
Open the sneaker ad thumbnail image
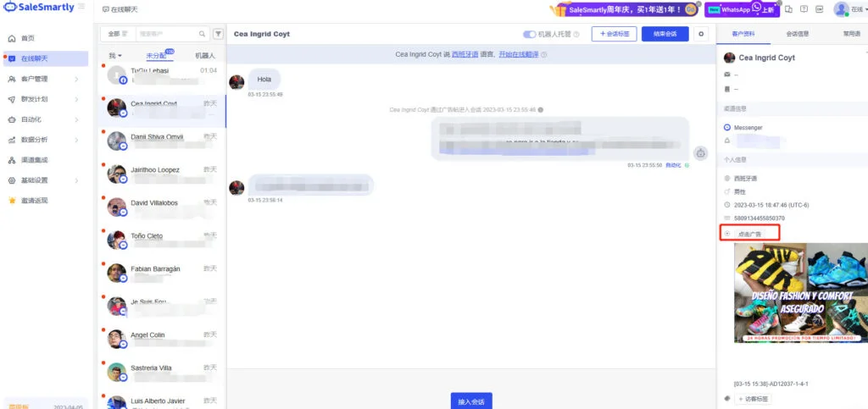[x=800, y=293]
